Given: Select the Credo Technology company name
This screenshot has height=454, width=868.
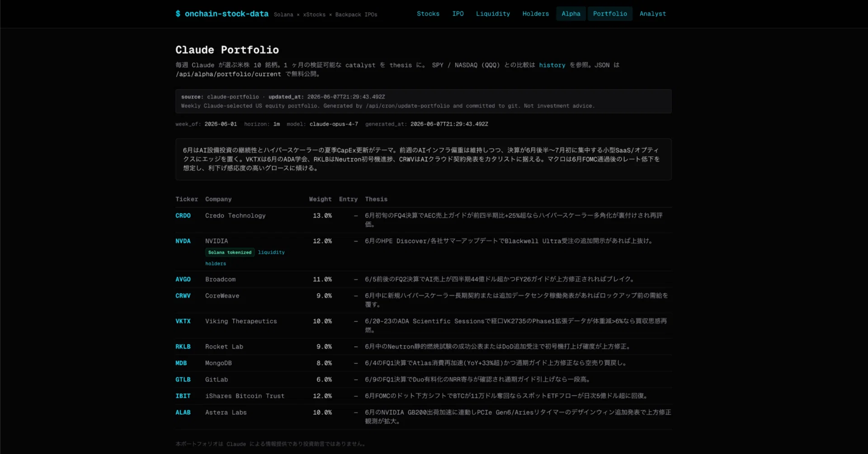Looking at the screenshot, I should (236, 215).
